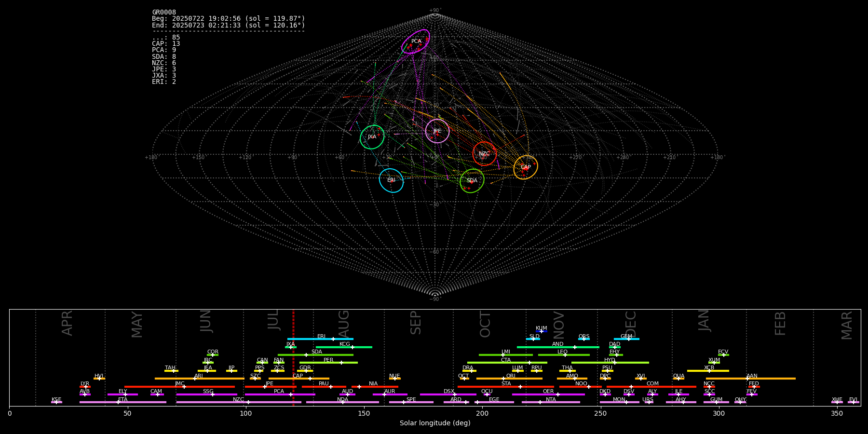The image size is (868, 434).
Task: Click the DEC month label in the timeline
Action: point(631,325)
